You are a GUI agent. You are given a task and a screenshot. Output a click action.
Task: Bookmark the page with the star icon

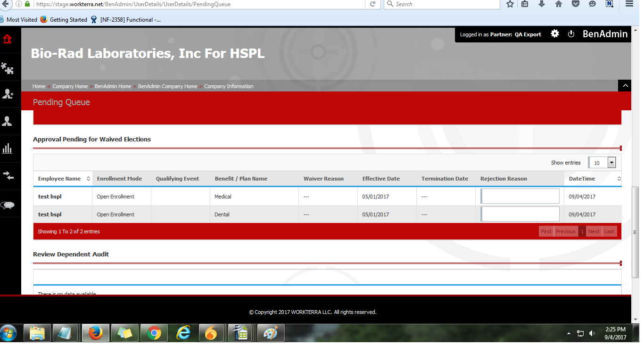coord(510,4)
